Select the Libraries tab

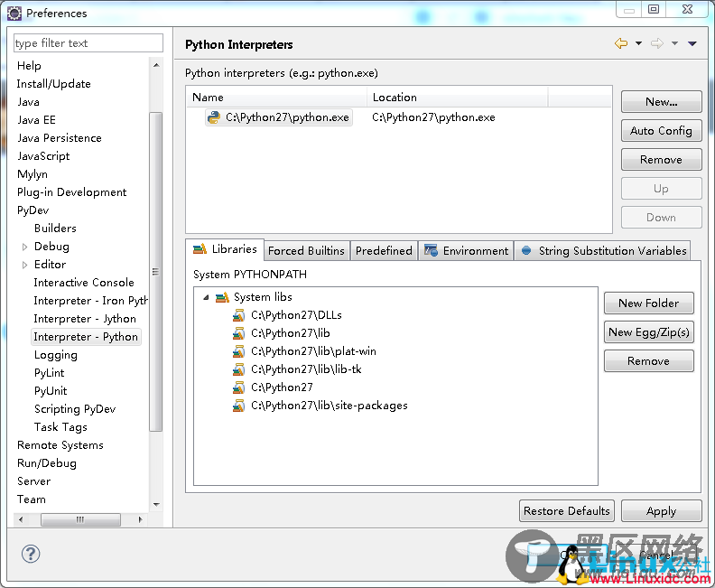(x=225, y=249)
